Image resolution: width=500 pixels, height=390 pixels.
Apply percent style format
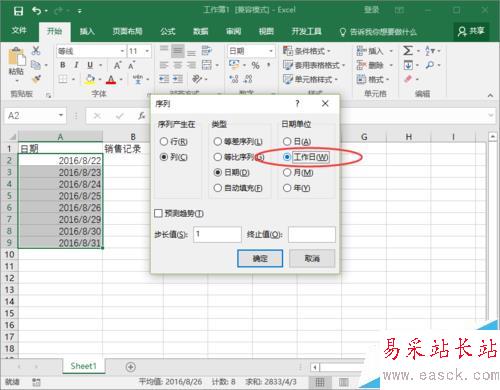tap(255, 65)
